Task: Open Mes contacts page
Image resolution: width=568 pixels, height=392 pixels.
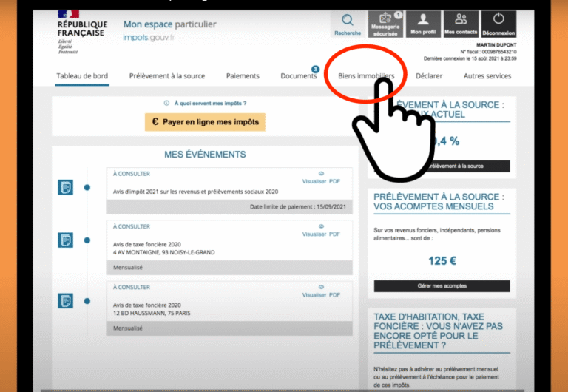Action: click(461, 24)
